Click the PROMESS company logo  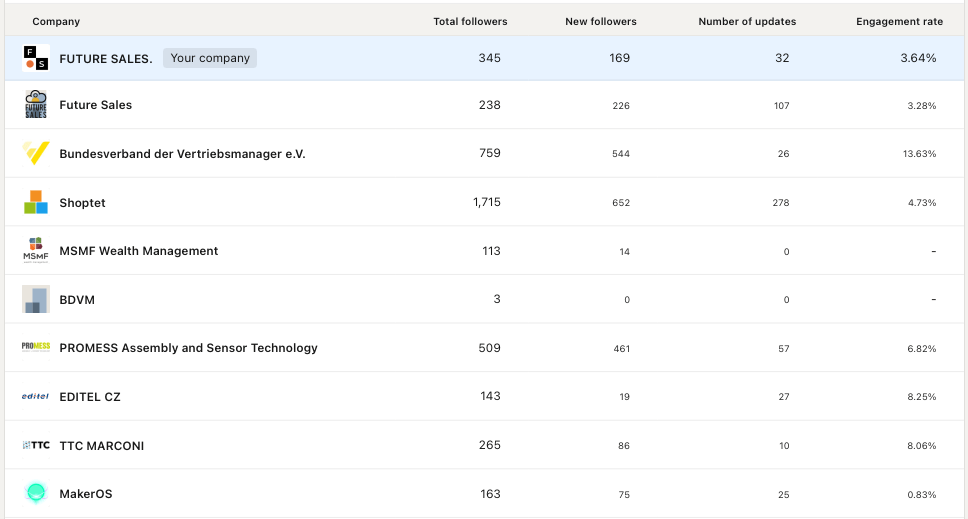[x=36, y=347]
